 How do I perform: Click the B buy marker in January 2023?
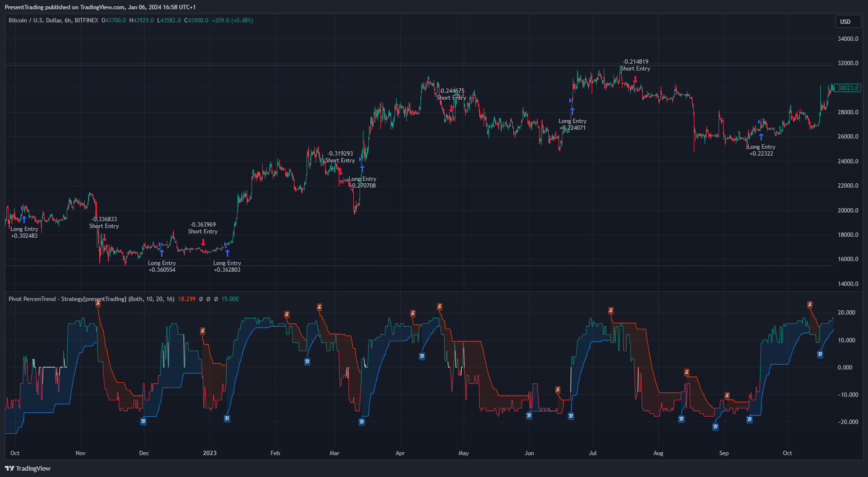point(227,418)
